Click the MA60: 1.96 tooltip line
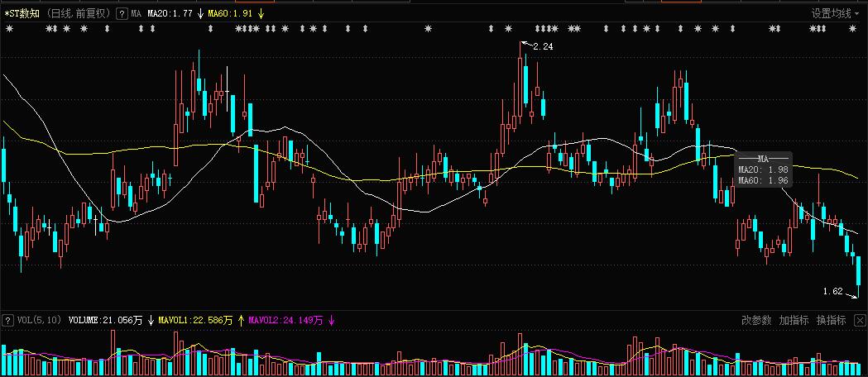 pyautogui.click(x=764, y=179)
